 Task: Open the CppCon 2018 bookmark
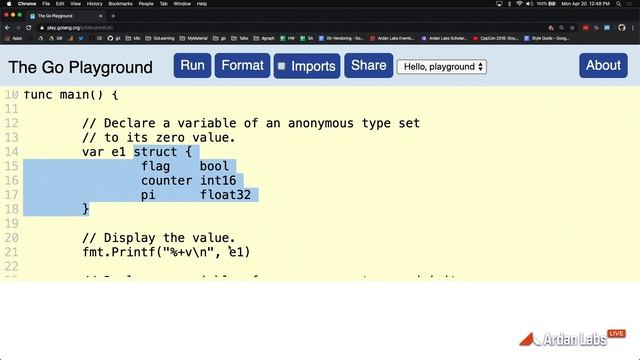click(496, 38)
